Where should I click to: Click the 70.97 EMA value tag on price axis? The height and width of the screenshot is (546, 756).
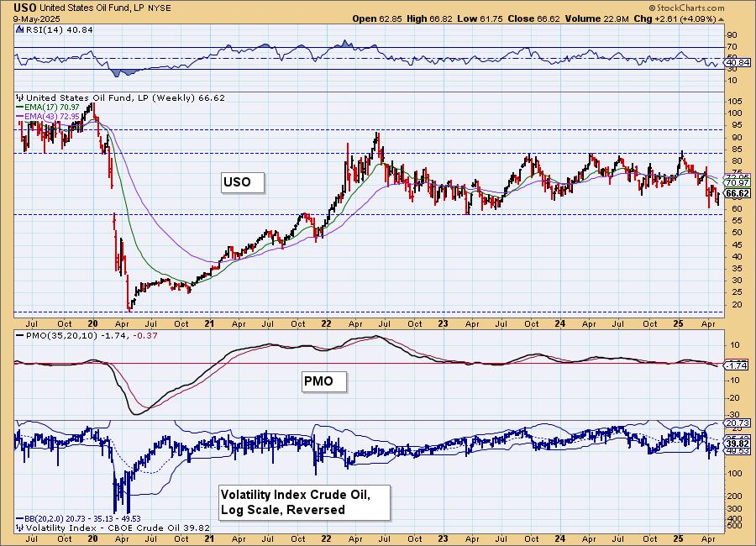tap(738, 183)
